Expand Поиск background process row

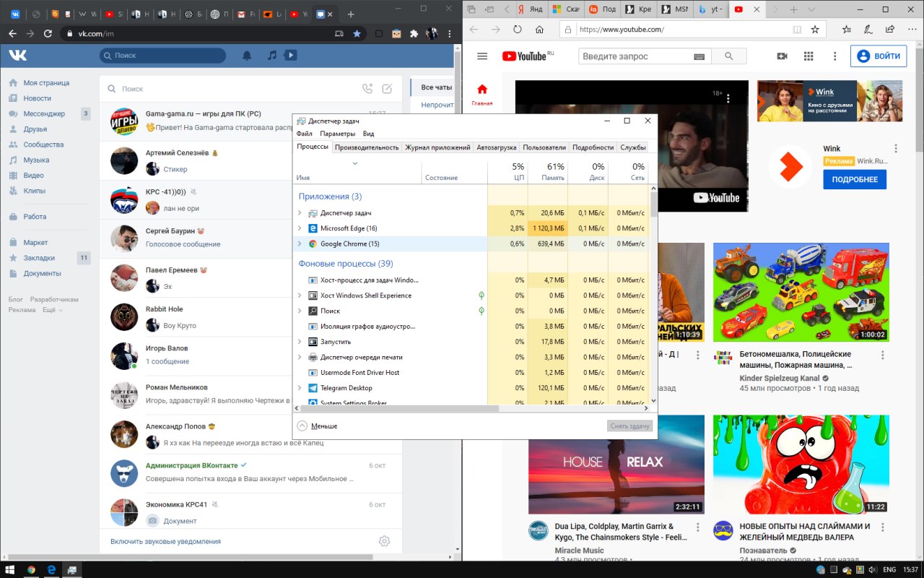[x=300, y=311]
